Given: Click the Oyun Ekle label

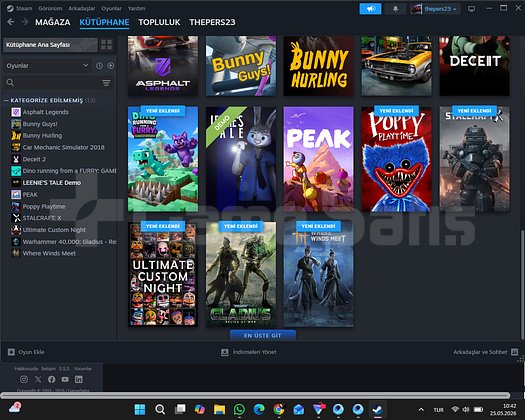Looking at the screenshot, I should pyautogui.click(x=31, y=352).
